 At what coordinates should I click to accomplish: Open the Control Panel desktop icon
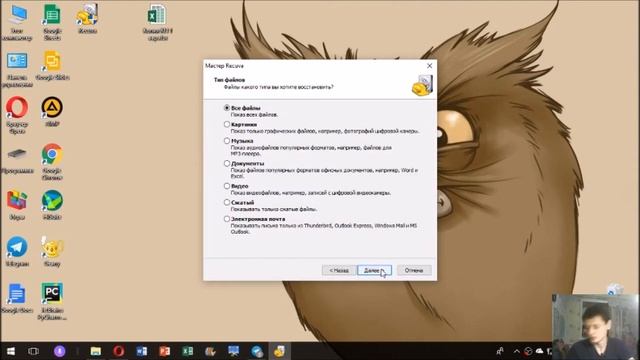(x=17, y=69)
